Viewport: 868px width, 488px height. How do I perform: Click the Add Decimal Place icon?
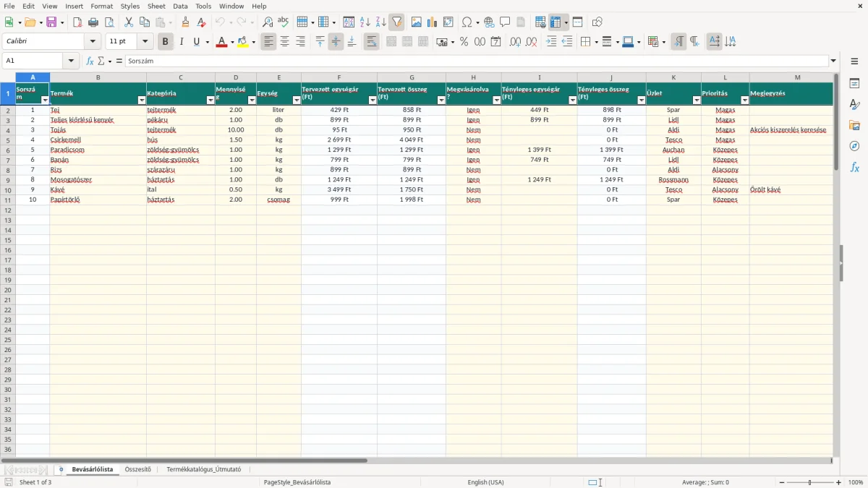[515, 42]
